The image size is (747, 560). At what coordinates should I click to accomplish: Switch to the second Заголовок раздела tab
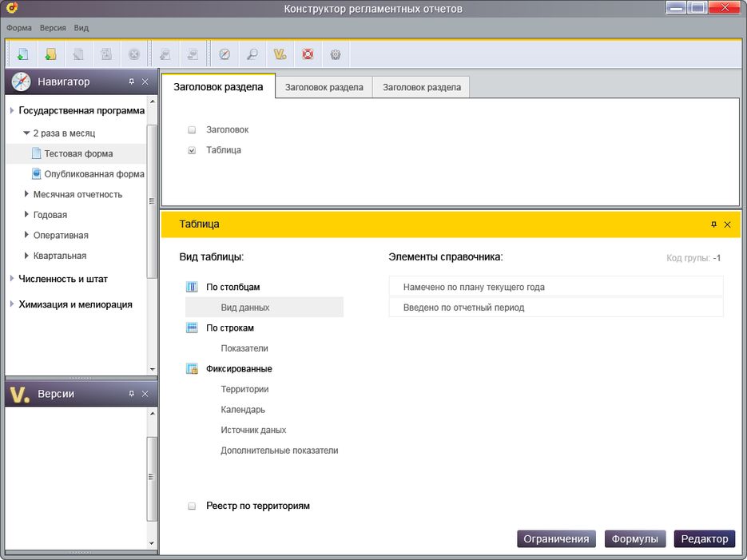point(324,87)
